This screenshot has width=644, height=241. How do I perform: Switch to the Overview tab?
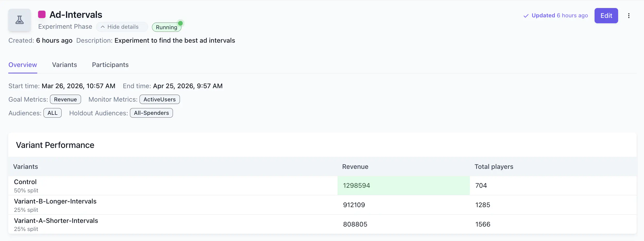(23, 65)
